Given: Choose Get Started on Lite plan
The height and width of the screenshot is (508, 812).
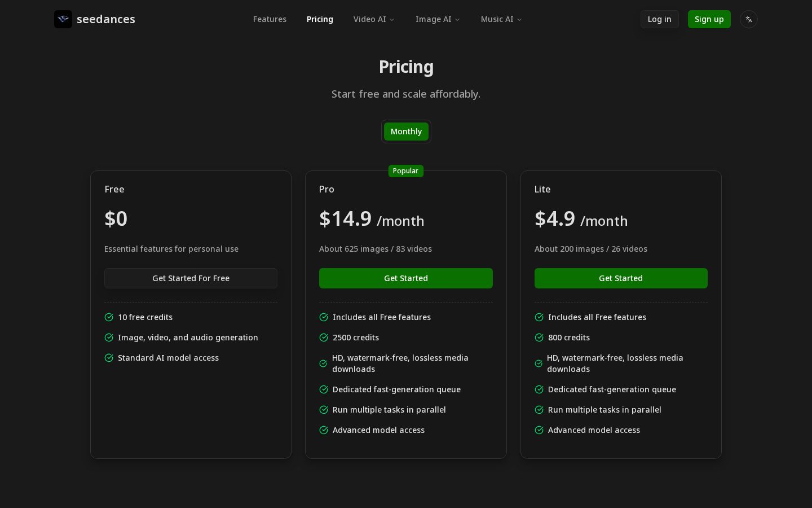Looking at the screenshot, I should (621, 278).
